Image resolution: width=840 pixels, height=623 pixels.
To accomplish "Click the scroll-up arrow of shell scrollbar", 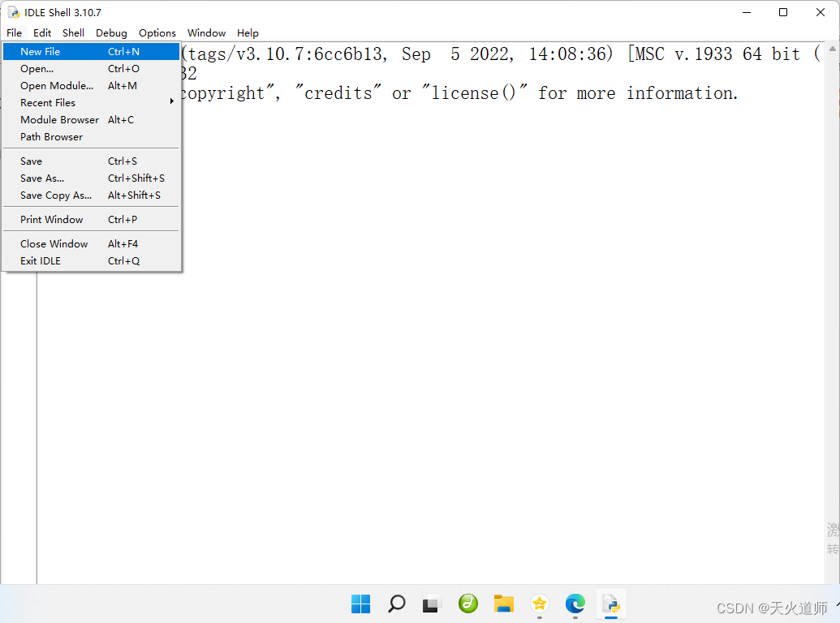I will tap(832, 49).
